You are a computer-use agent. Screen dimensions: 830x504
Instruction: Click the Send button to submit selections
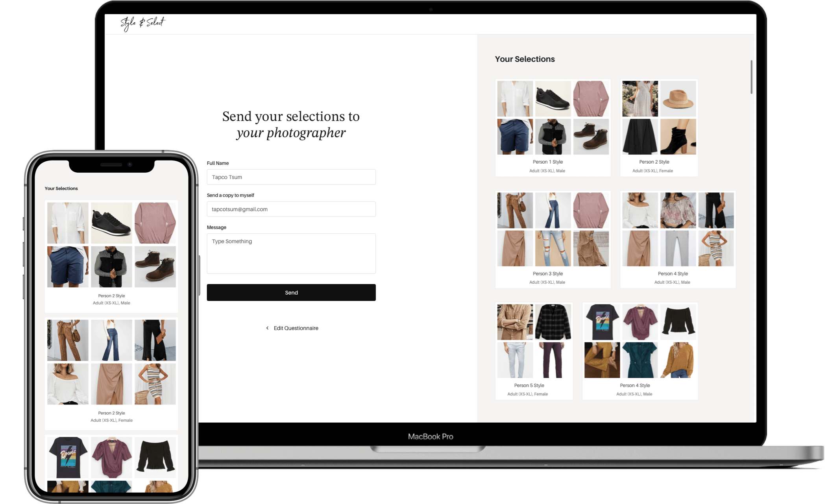coord(291,292)
